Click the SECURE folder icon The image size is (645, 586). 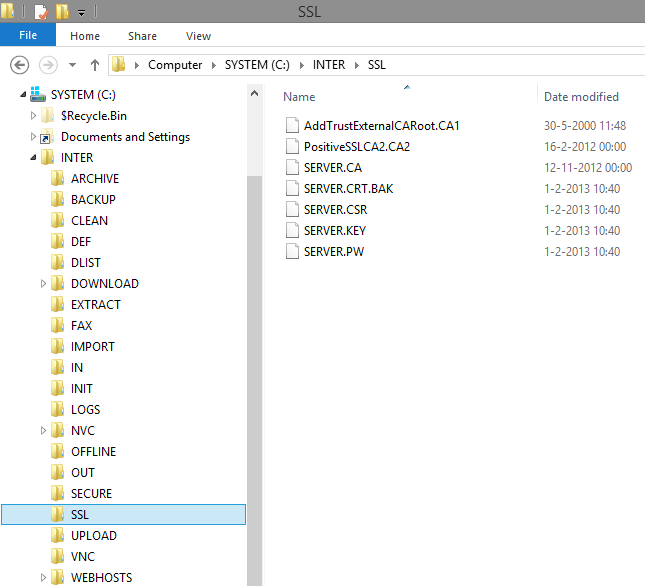(57, 493)
